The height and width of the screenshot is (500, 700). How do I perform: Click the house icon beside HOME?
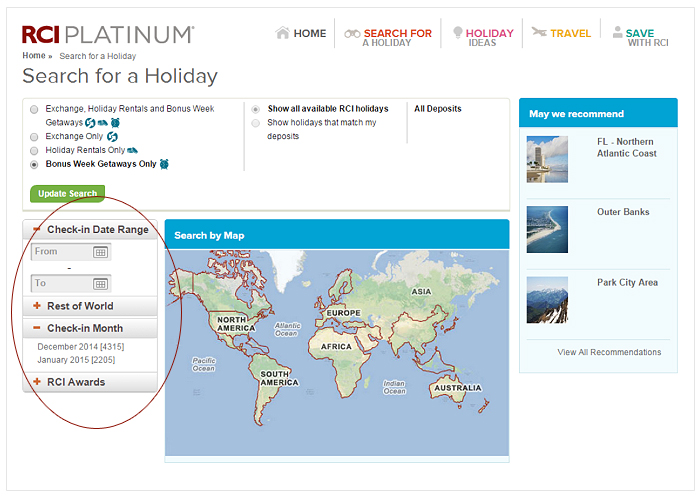283,33
